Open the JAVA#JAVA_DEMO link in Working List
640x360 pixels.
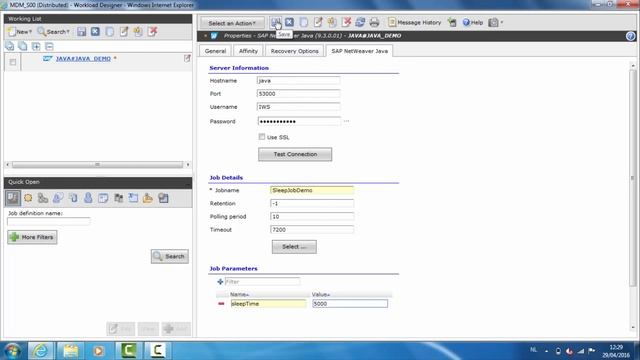83,58
